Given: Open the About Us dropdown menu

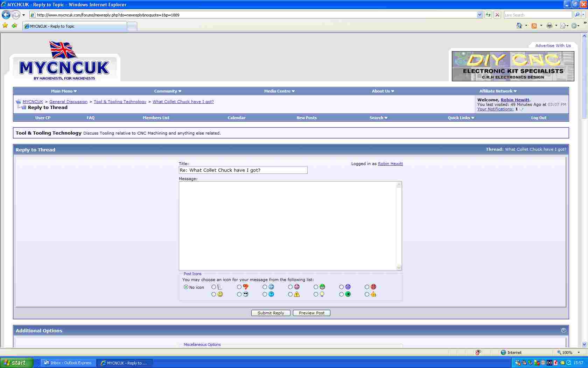Looking at the screenshot, I should click(x=383, y=91).
